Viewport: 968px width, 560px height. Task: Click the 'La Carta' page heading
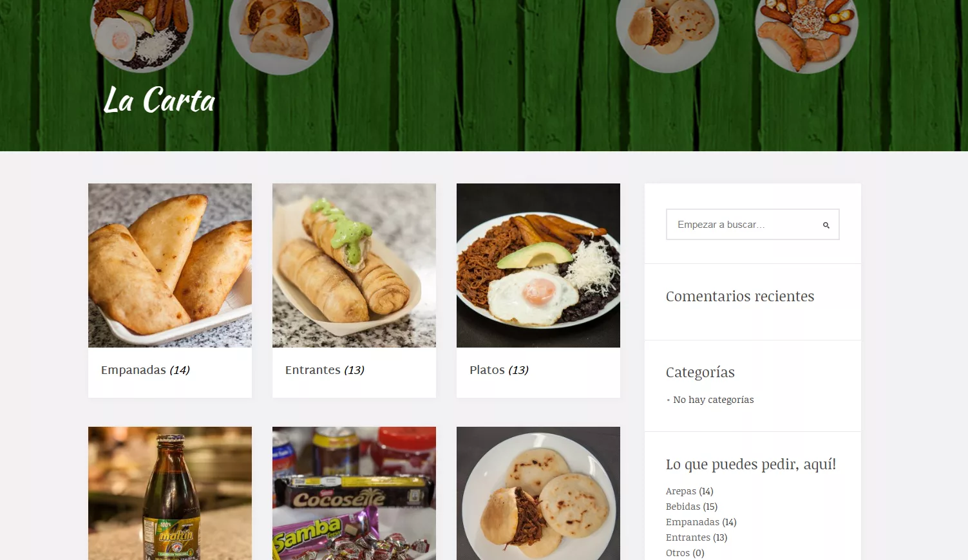(160, 100)
